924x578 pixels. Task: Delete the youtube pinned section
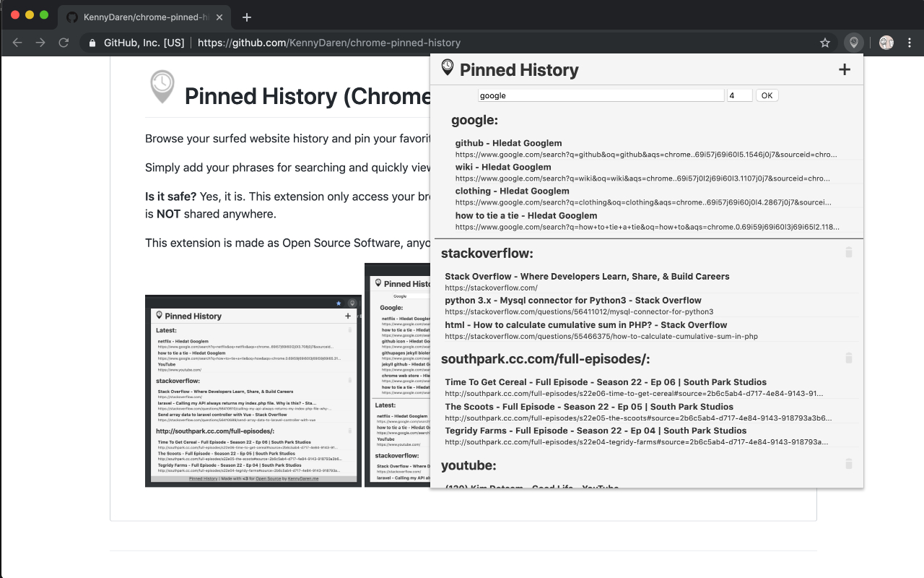click(849, 464)
